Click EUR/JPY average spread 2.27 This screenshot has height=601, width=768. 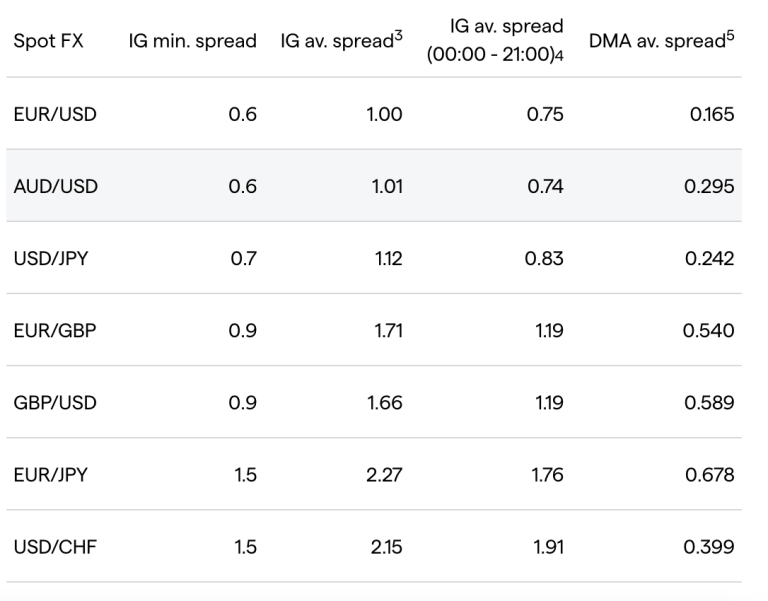pos(384,475)
